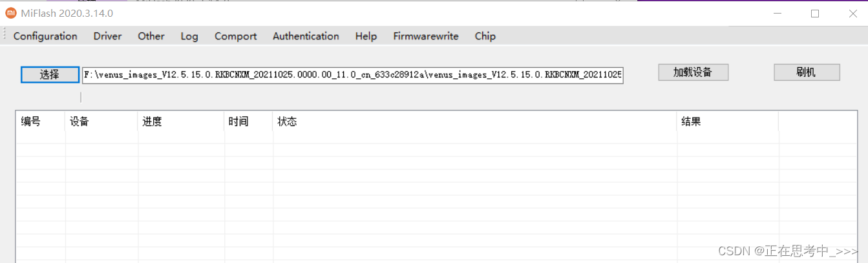Open the Comport menu
Viewport: 868px width, 263px height.
235,36
